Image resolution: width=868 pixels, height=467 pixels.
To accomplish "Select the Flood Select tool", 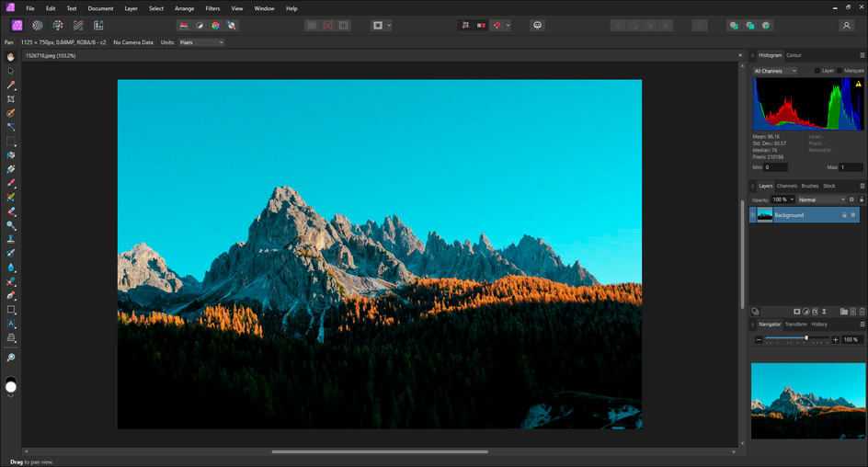I will click(x=10, y=127).
